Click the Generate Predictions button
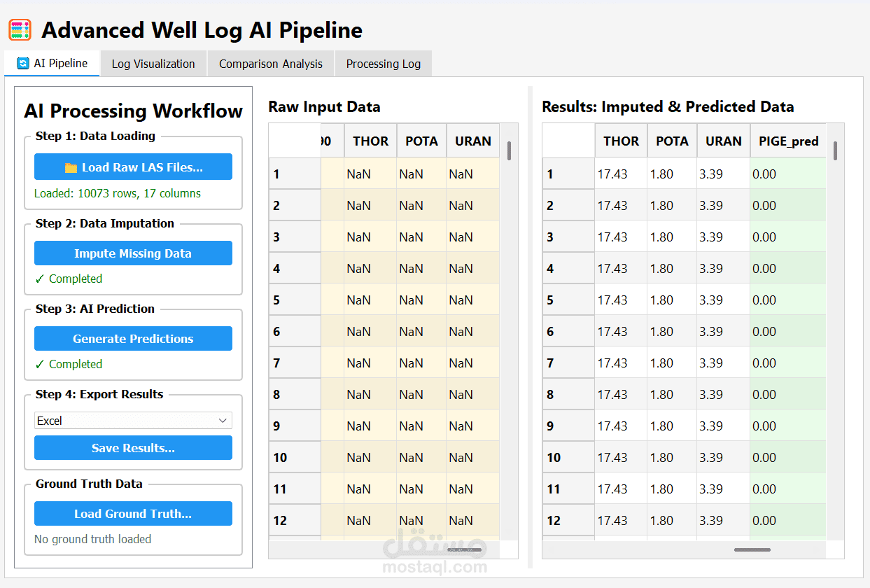 [x=133, y=339]
